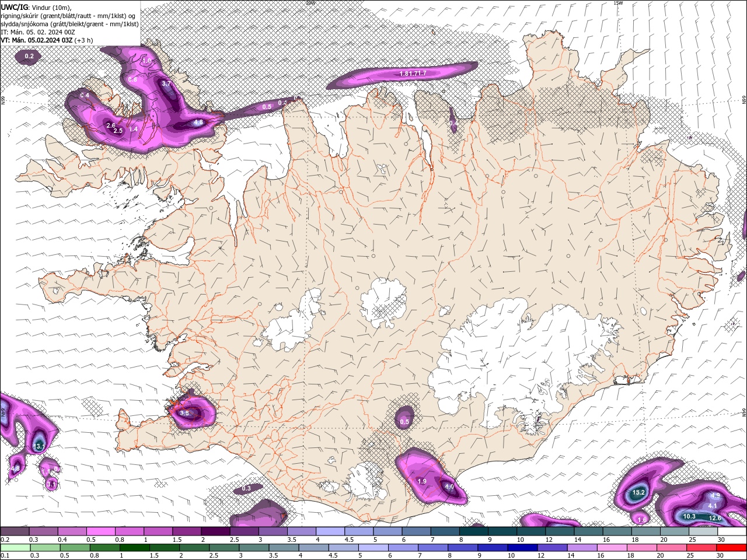This screenshot has width=747, height=560.
Task: Click the '2.5' precipitation value
Action: (x=118, y=131)
